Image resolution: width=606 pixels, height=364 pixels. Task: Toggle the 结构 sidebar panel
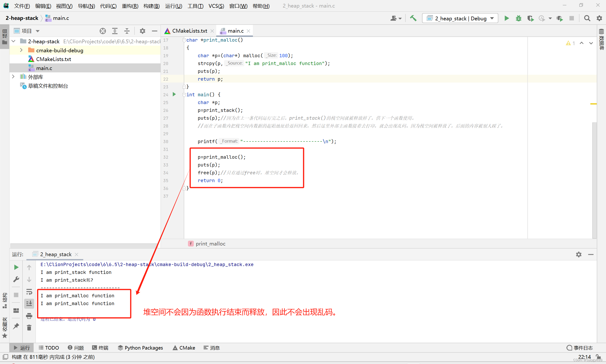5,301
